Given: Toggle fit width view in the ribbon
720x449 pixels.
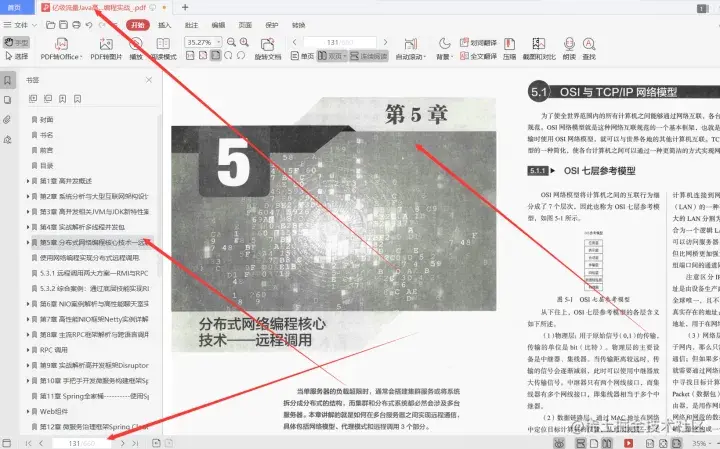Looking at the screenshot, I should tap(215, 56).
